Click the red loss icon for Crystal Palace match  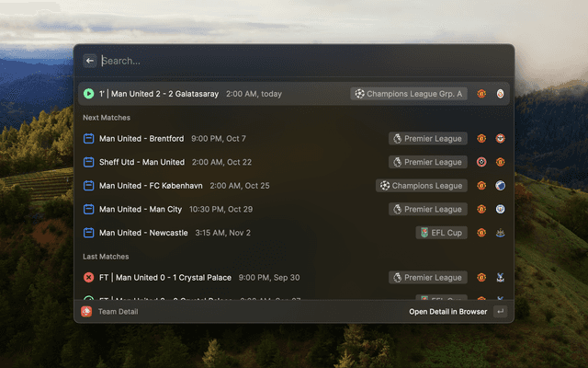point(88,278)
